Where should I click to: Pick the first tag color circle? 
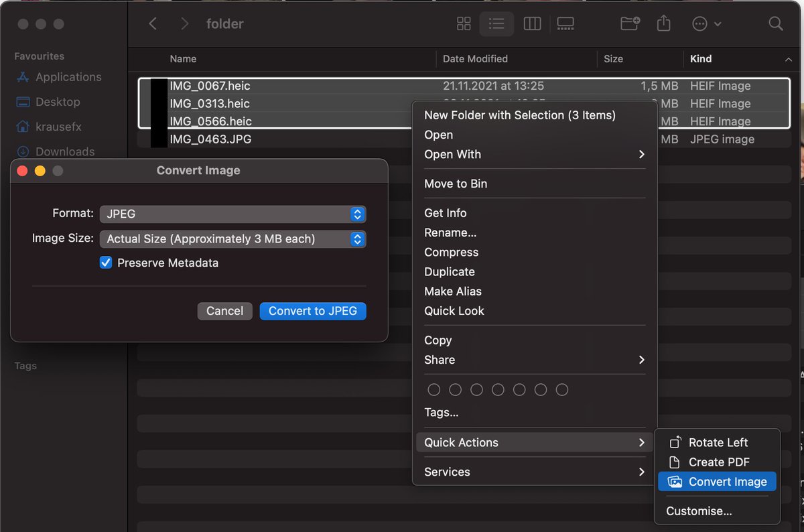pos(433,389)
